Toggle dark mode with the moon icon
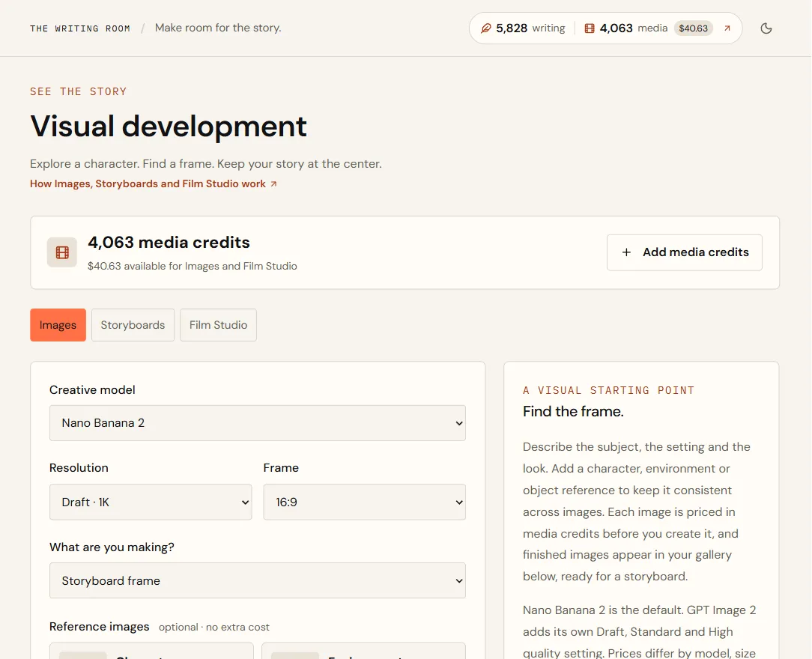Viewport: 812px width, 659px height. point(766,28)
